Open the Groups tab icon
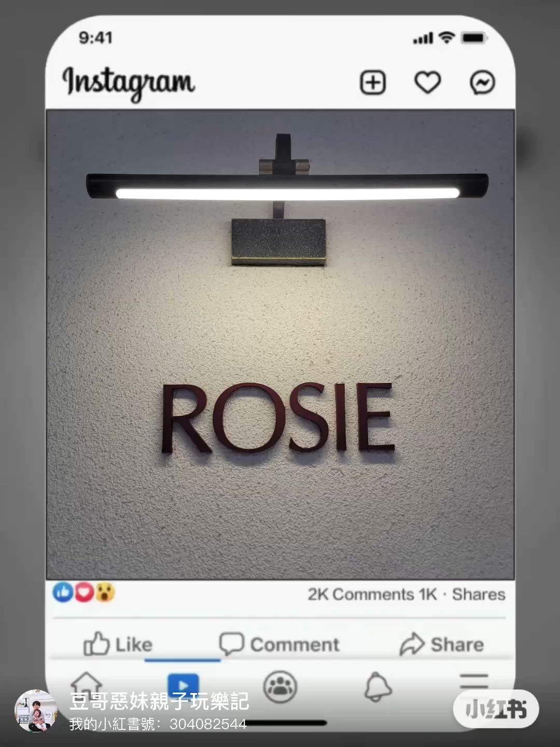The height and width of the screenshot is (747, 560). click(280, 687)
